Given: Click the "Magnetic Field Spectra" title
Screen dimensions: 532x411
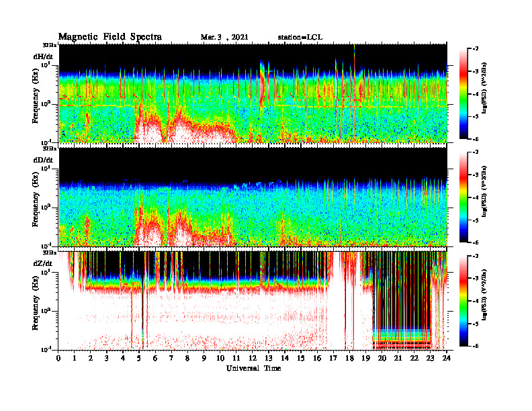Looking at the screenshot, I should pyautogui.click(x=110, y=37).
